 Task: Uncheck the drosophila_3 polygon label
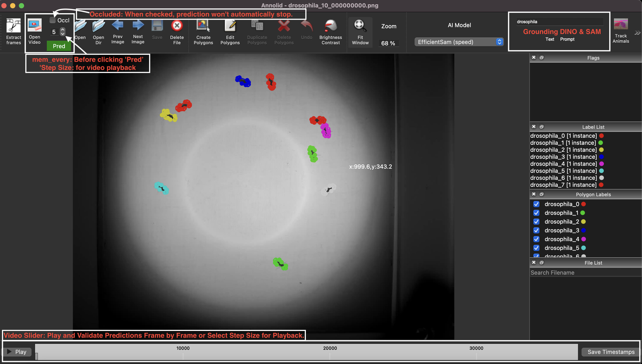pyautogui.click(x=536, y=230)
